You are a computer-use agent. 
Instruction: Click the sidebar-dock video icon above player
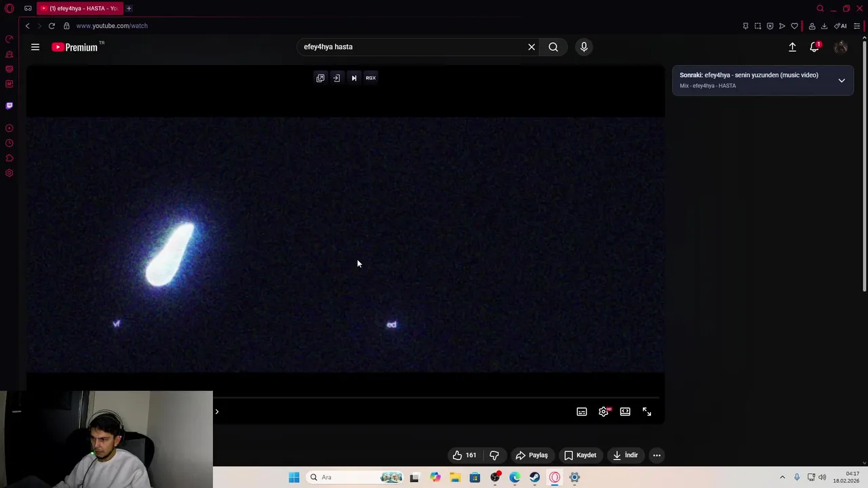point(336,78)
